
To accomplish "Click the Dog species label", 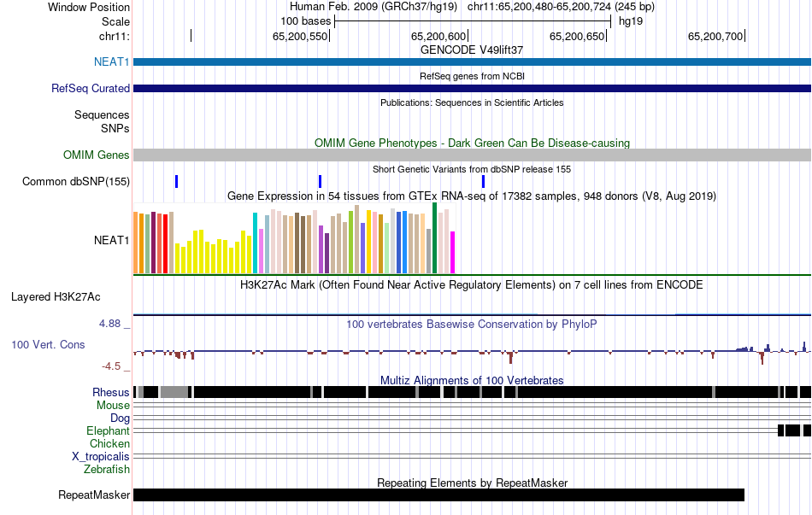I will 120,418.
